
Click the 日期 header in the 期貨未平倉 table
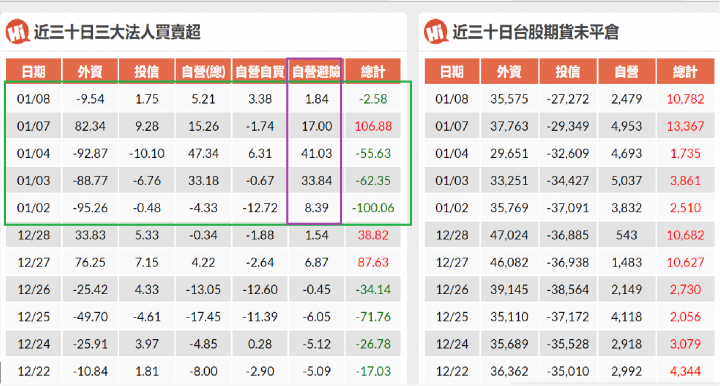point(452,72)
